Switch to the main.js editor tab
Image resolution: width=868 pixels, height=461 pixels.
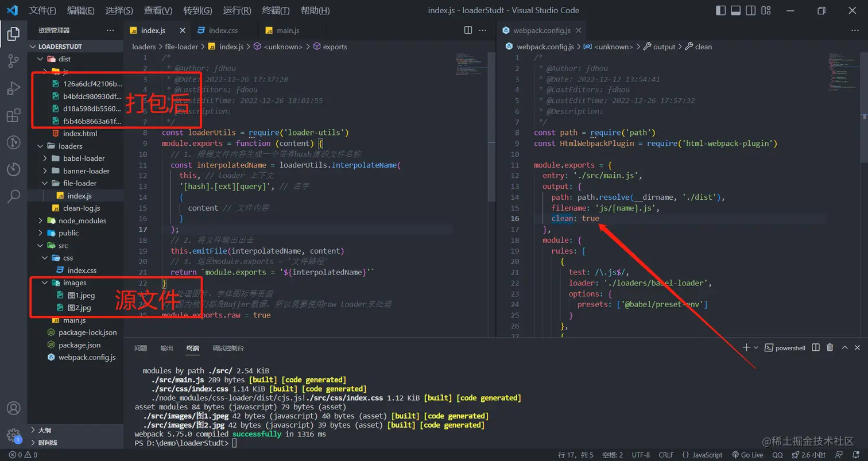pos(288,30)
